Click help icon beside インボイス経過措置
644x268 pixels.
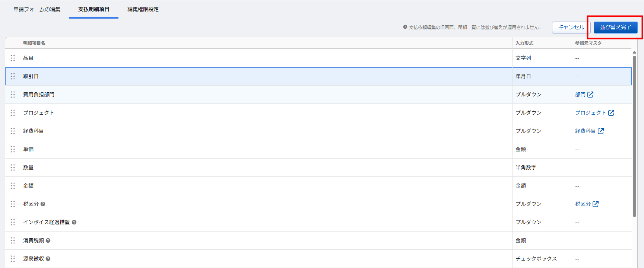coord(74,222)
